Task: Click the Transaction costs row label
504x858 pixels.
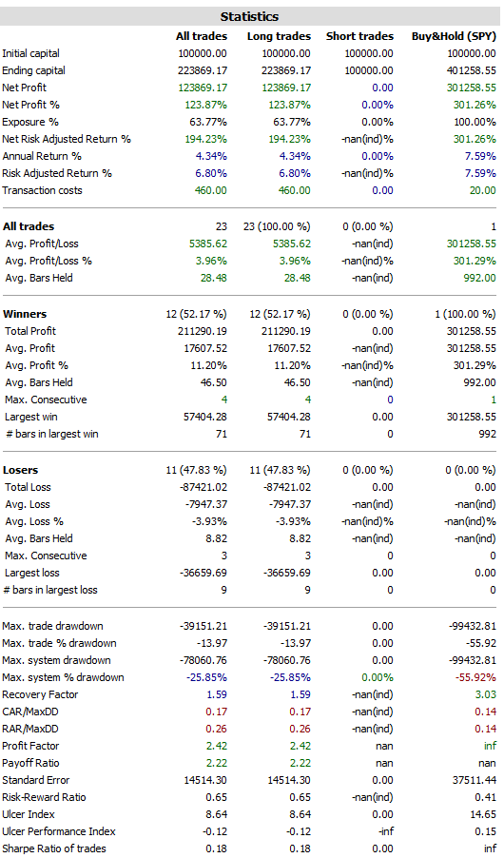Action: 42,190
